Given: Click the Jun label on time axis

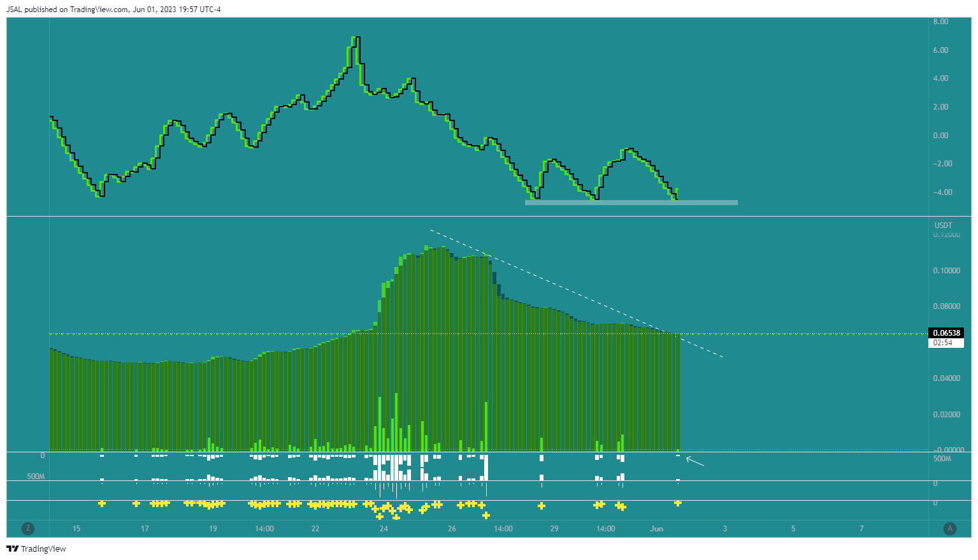Looking at the screenshot, I should tap(657, 529).
